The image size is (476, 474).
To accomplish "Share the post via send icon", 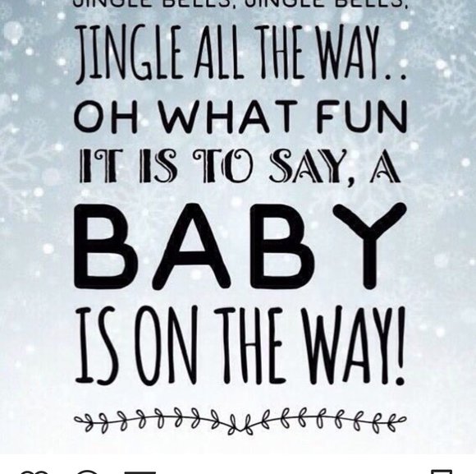I will coord(140,472).
